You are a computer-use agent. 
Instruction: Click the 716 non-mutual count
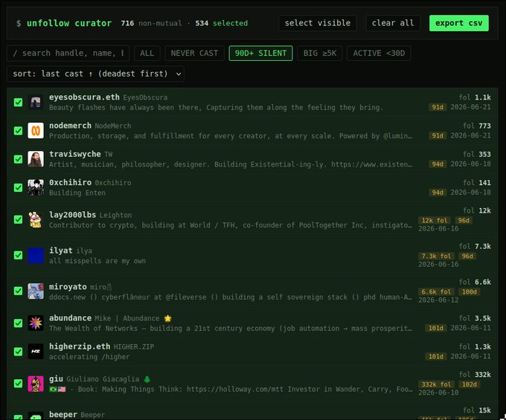coord(151,23)
